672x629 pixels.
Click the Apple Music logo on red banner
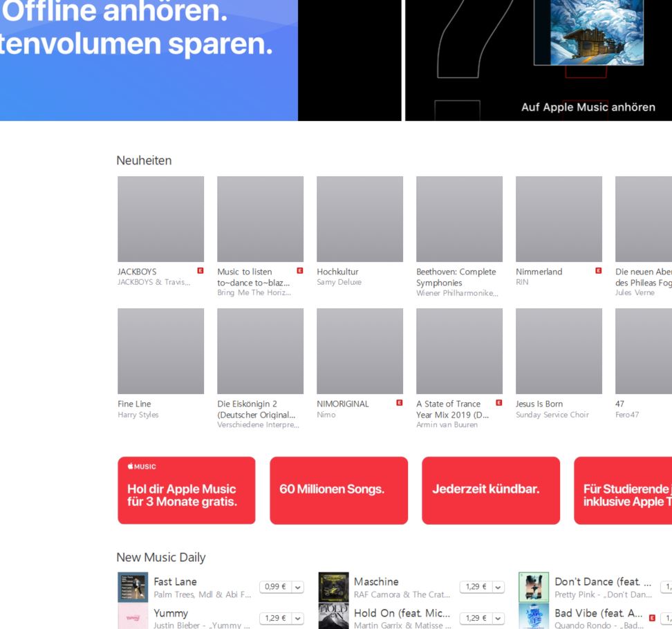(x=142, y=467)
